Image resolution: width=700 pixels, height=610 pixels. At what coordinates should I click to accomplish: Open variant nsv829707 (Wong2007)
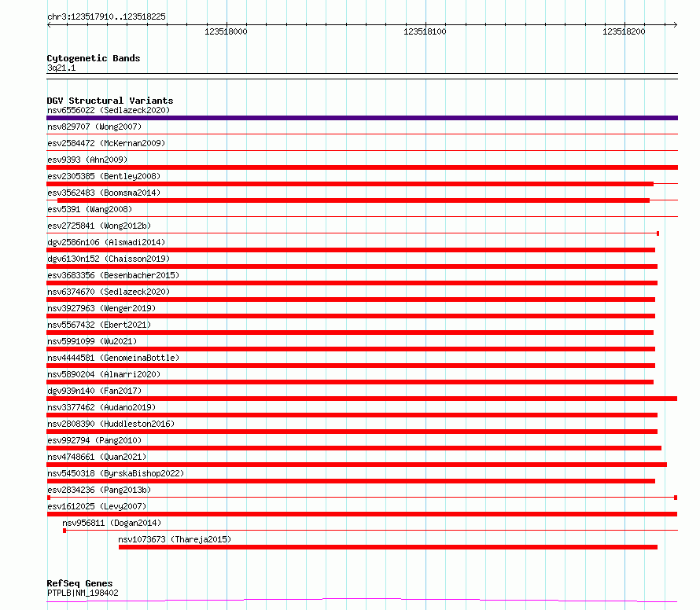pyautogui.click(x=94, y=127)
